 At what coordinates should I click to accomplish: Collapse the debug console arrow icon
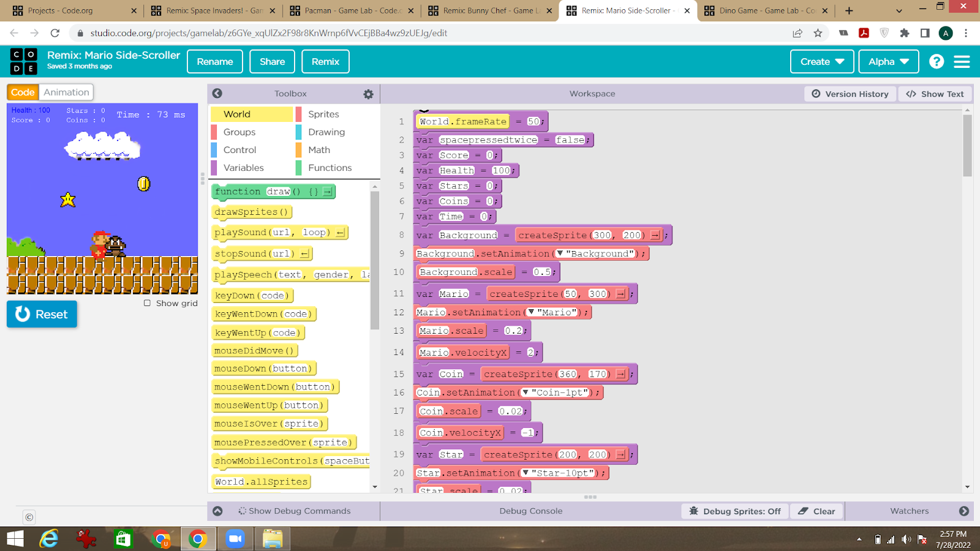(x=217, y=511)
